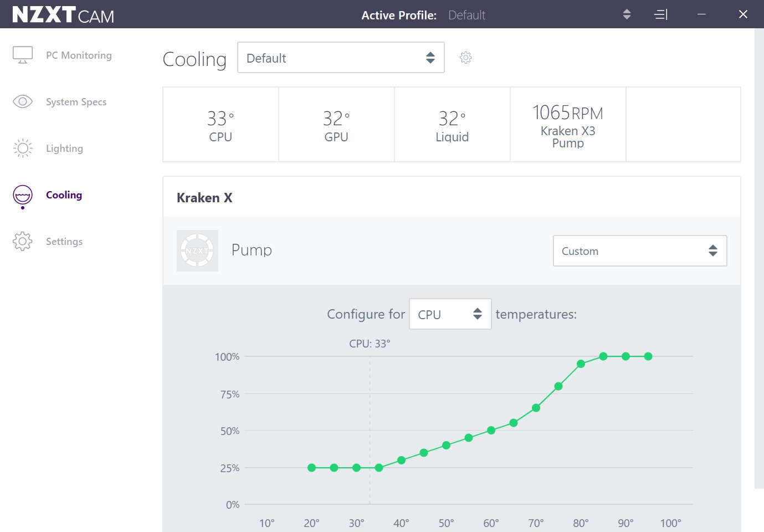The image size is (764, 532).
Task: Toggle the mini mode list icon in title bar
Action: pyautogui.click(x=661, y=14)
